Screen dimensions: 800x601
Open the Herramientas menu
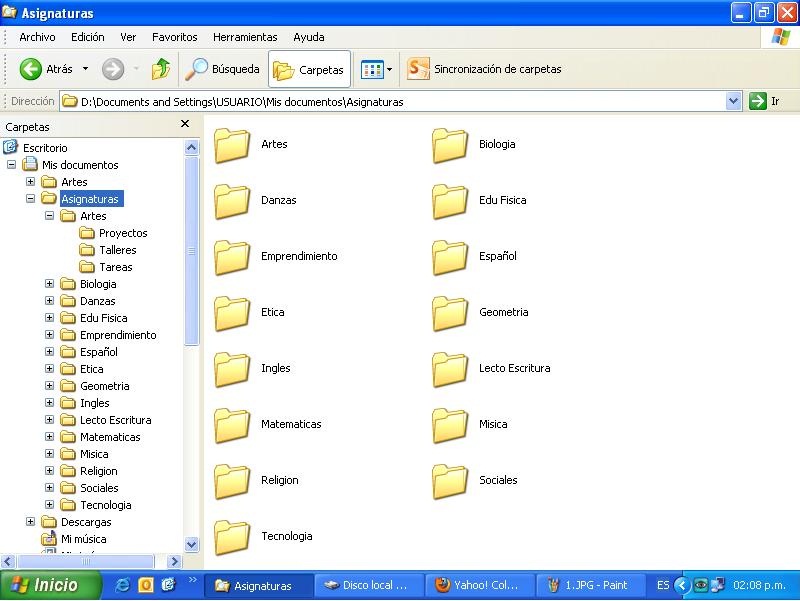click(245, 37)
